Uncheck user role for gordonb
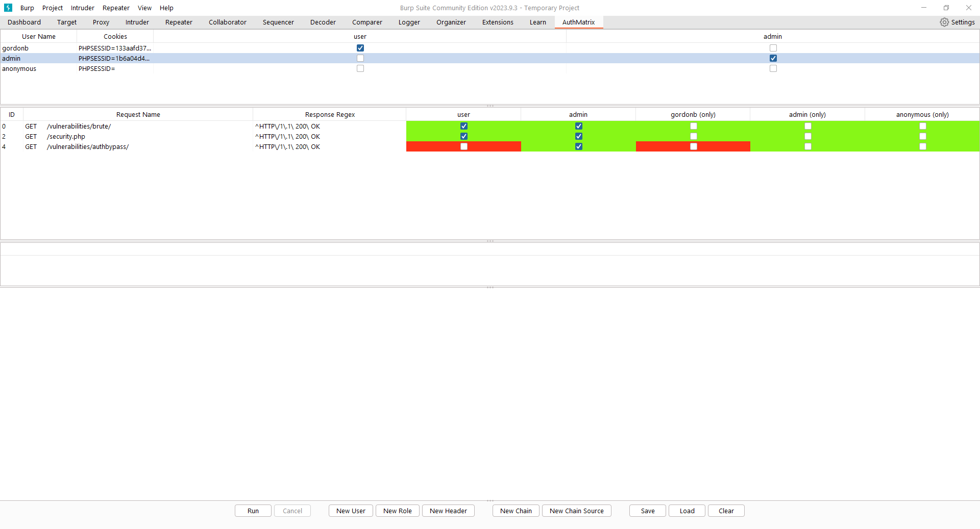The image size is (980, 529). pos(360,48)
